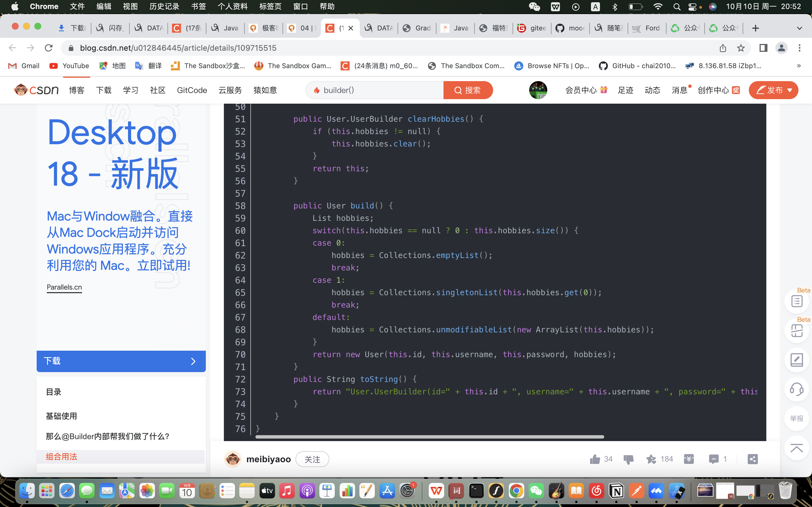Click the back-to-top arrow icon

point(796,448)
